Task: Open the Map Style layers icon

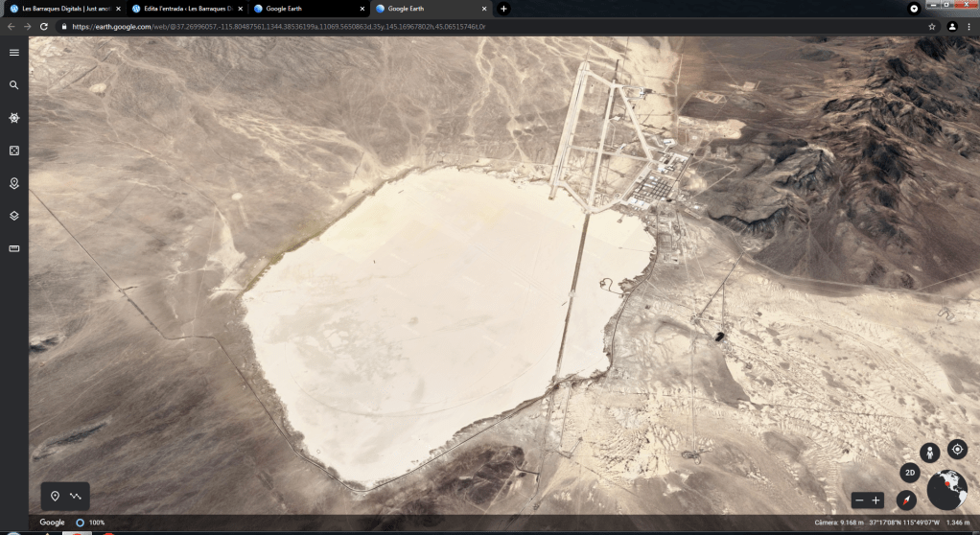Action: 14,216
